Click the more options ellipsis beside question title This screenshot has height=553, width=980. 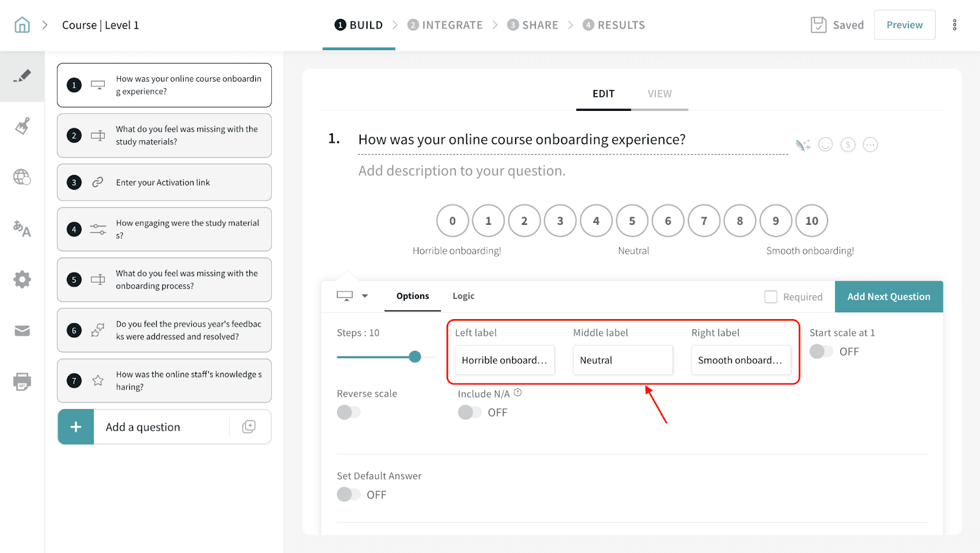pos(870,145)
